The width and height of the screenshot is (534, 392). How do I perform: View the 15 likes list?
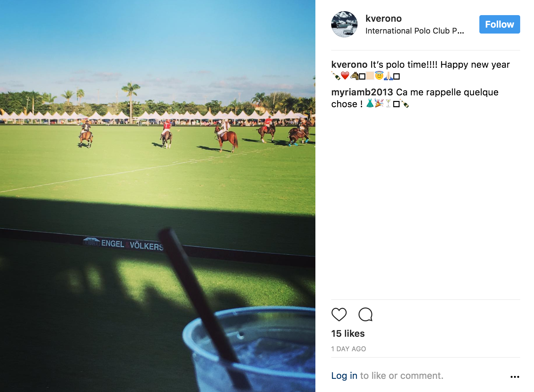tap(348, 333)
